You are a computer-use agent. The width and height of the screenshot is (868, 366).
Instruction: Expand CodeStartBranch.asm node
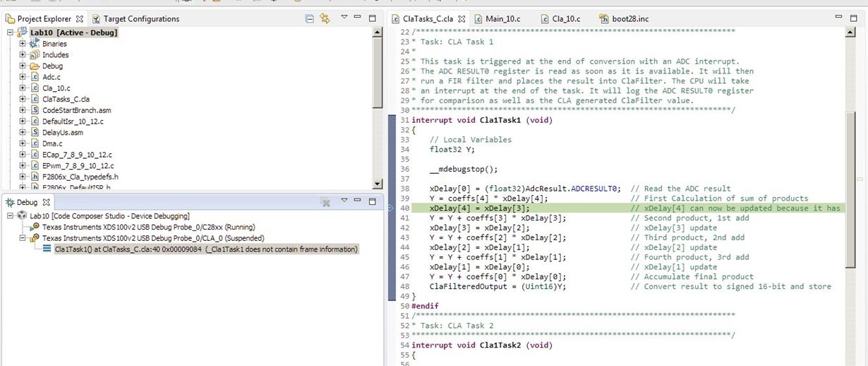[x=23, y=110]
